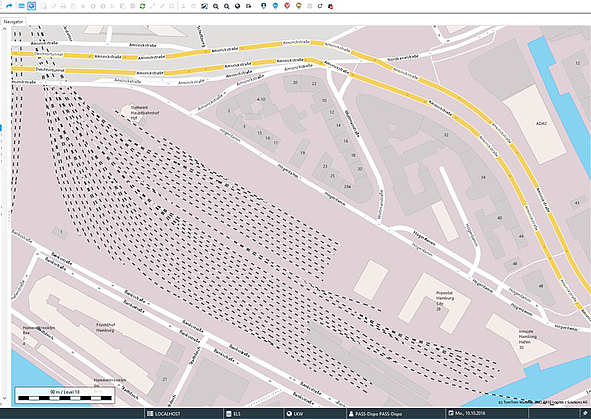Click the LKW status bar item
The width and height of the screenshot is (591, 419).
coord(294,414)
